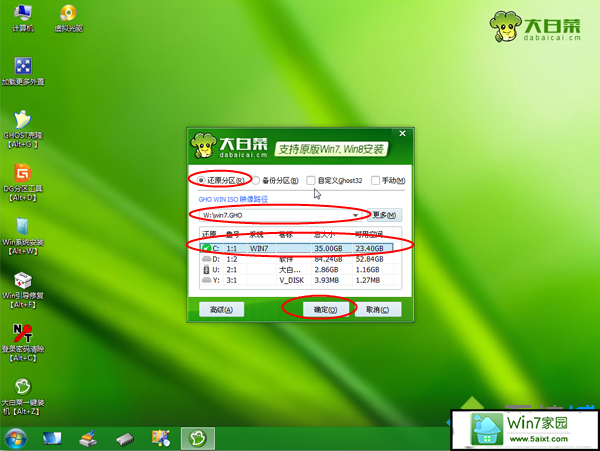Click the V_DISK volume label

pos(292,280)
